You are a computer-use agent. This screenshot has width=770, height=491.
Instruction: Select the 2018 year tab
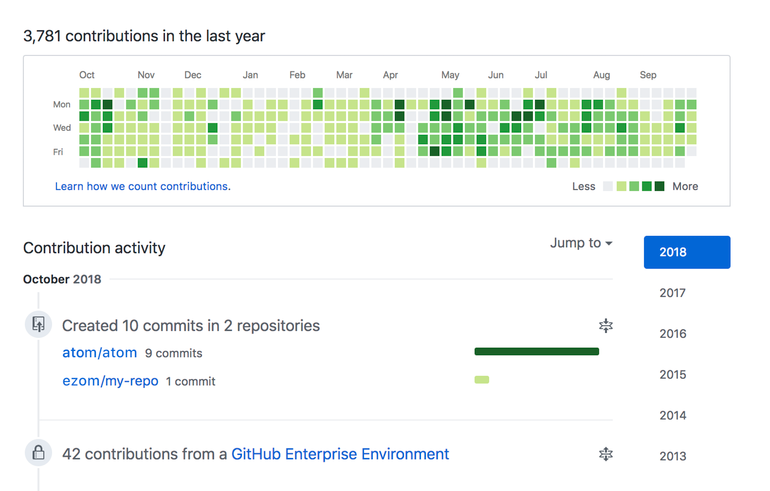[686, 252]
